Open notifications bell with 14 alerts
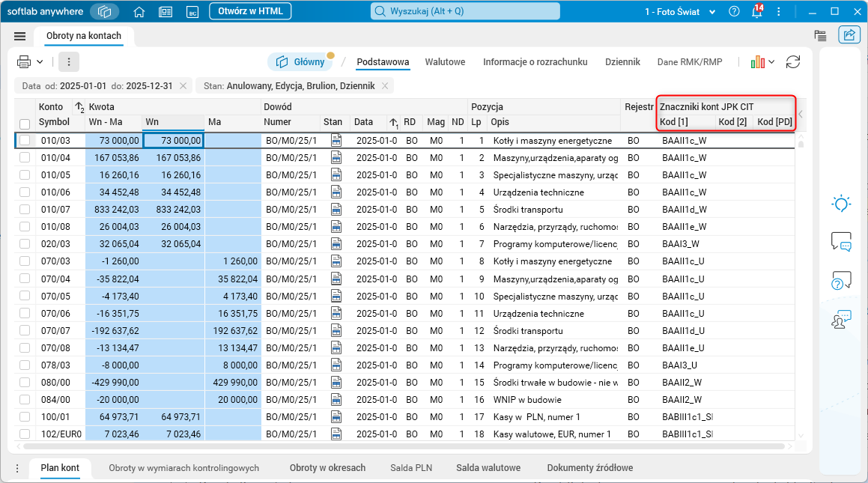The width and height of the screenshot is (868, 483). (756, 11)
